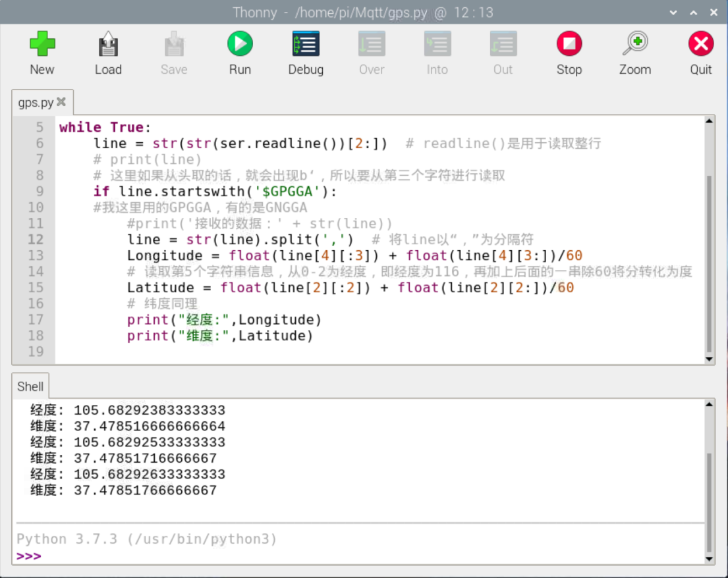728x578 pixels.
Task: Click the line.startswith('$GPGGA') code line
Action: [x=215, y=191]
